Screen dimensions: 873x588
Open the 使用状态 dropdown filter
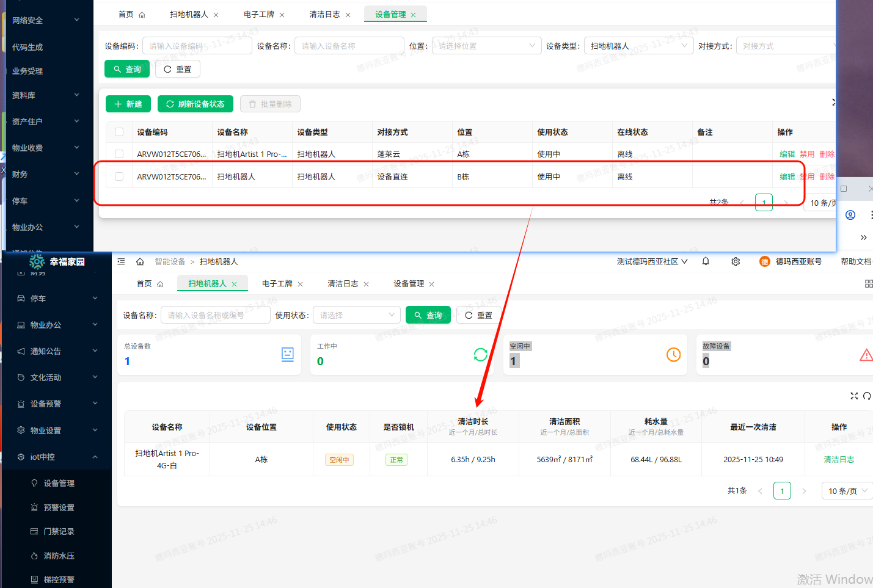click(357, 315)
